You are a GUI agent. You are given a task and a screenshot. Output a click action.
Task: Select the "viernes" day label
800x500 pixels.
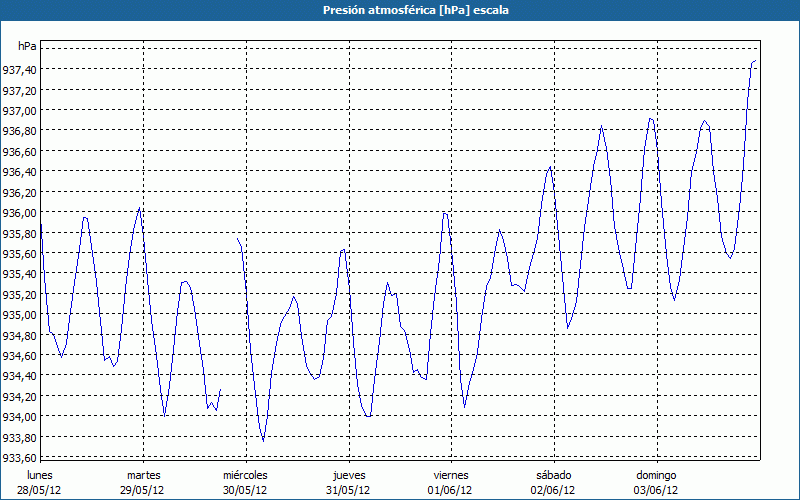[x=451, y=474]
